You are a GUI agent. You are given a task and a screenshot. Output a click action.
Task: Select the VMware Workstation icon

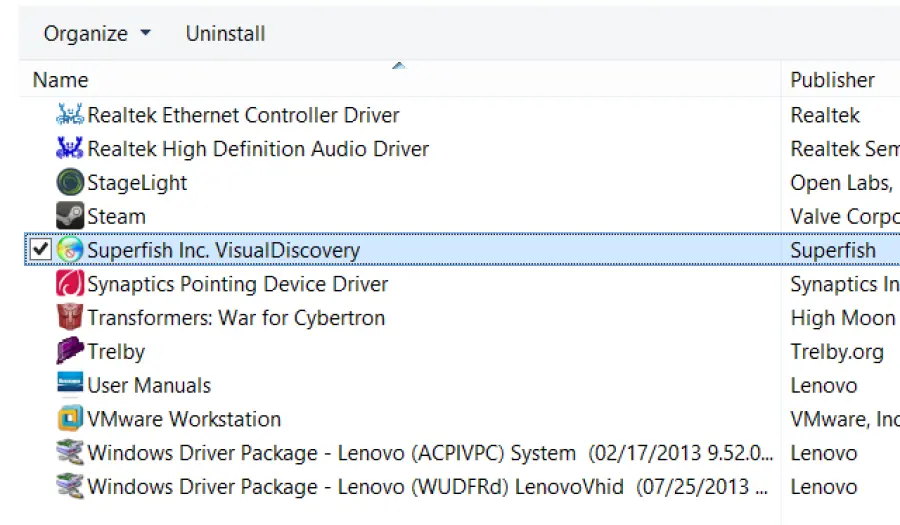click(x=70, y=418)
